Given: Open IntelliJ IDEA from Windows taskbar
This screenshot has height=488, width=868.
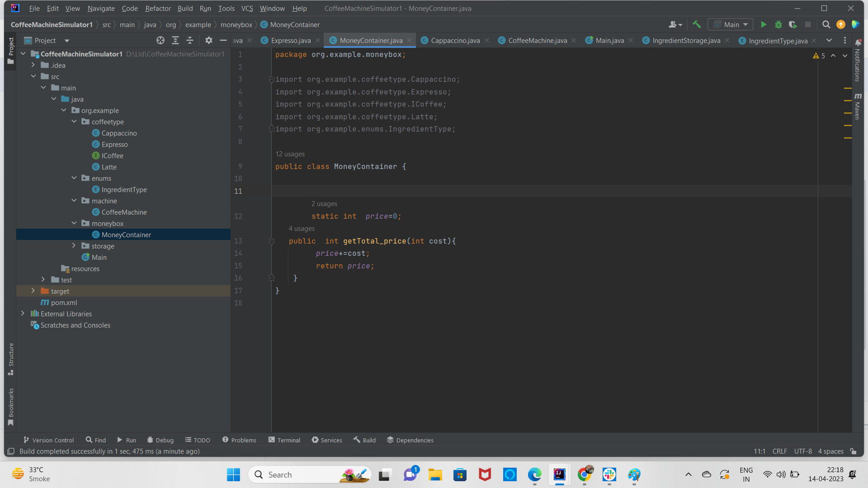Looking at the screenshot, I should [x=559, y=474].
